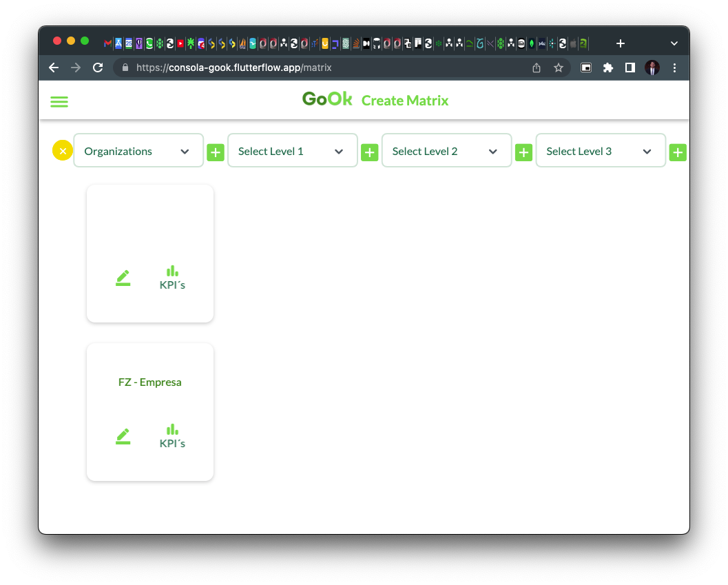Click the yellow X circle button
This screenshot has width=728, height=585.
(63, 151)
